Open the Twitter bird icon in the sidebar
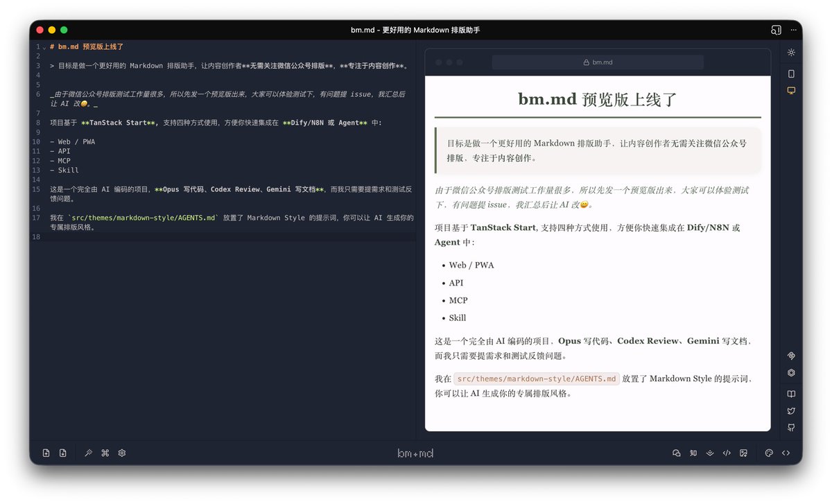832x504 pixels. 791,410
